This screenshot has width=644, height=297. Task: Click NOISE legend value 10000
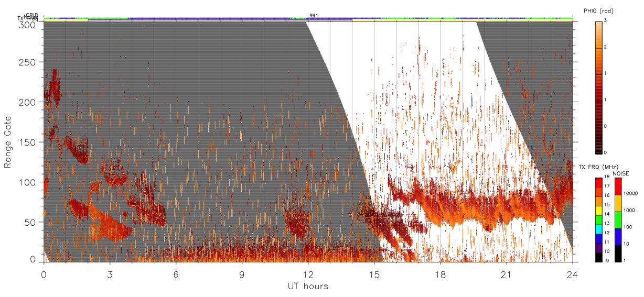[x=630, y=193]
